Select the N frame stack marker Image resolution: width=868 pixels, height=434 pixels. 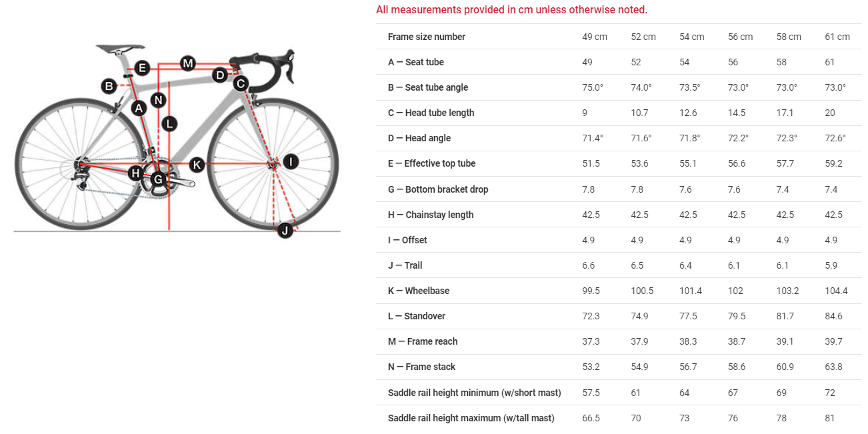(x=158, y=100)
